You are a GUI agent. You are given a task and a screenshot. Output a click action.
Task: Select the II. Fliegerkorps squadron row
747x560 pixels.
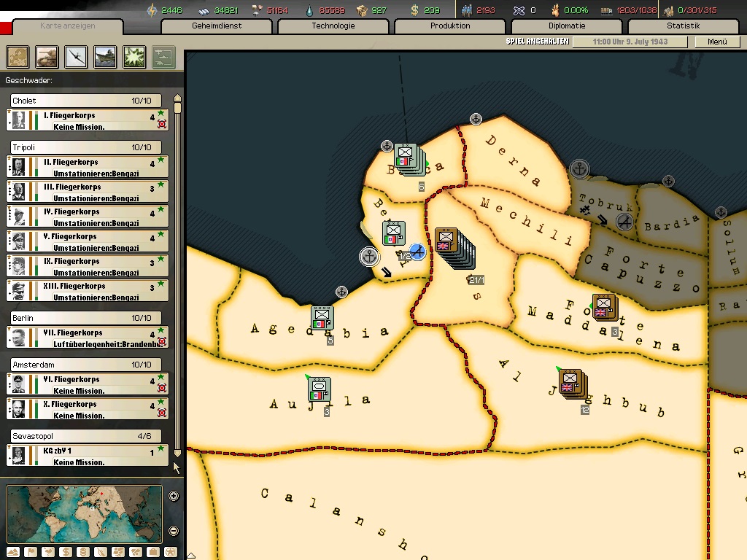coord(88,167)
